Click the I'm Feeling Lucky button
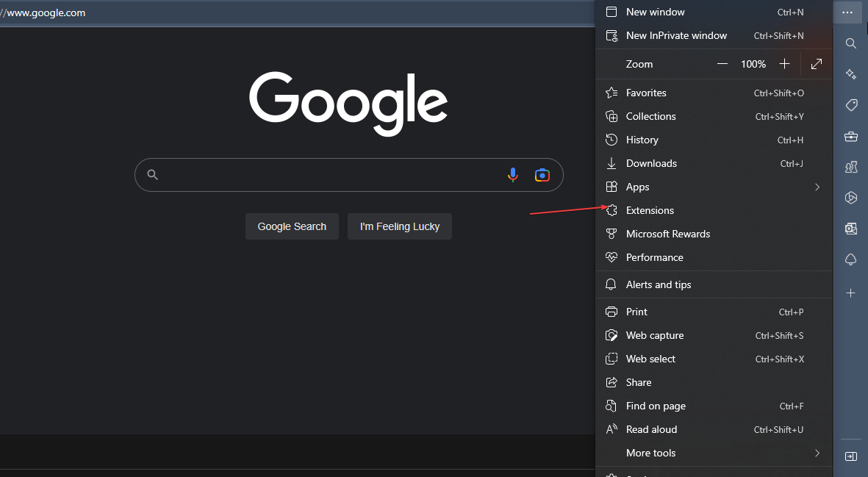The width and height of the screenshot is (868, 477). [x=400, y=226]
